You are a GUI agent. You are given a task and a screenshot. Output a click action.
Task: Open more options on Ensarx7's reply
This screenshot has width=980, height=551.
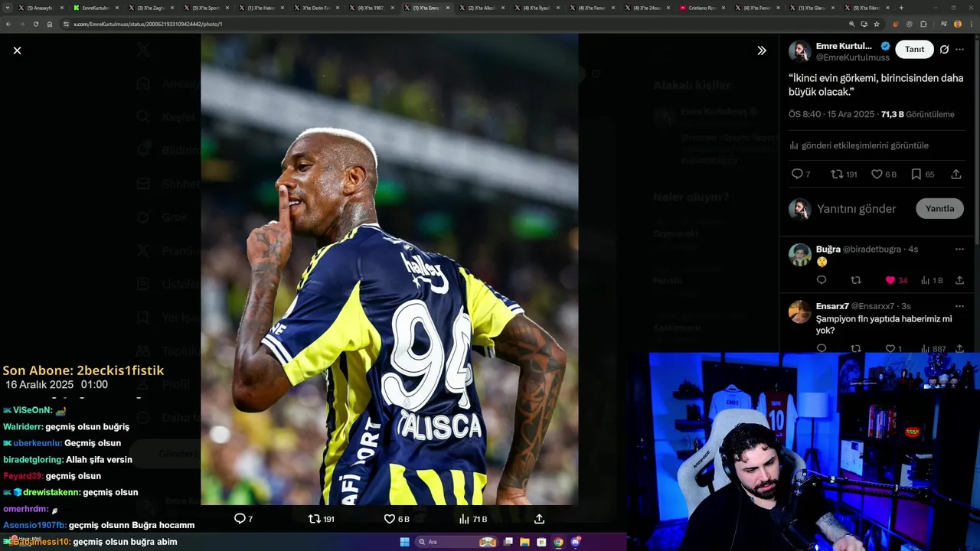(959, 306)
